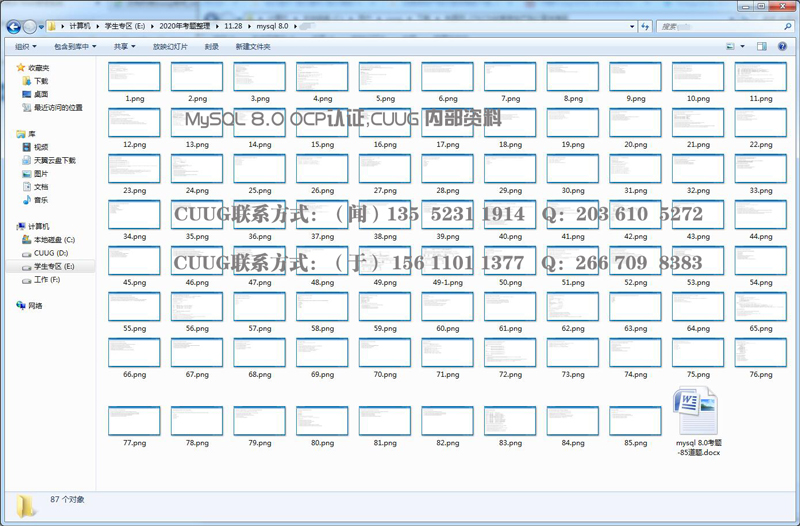Refresh the folder view
The image size is (800, 526).
tap(645, 26)
